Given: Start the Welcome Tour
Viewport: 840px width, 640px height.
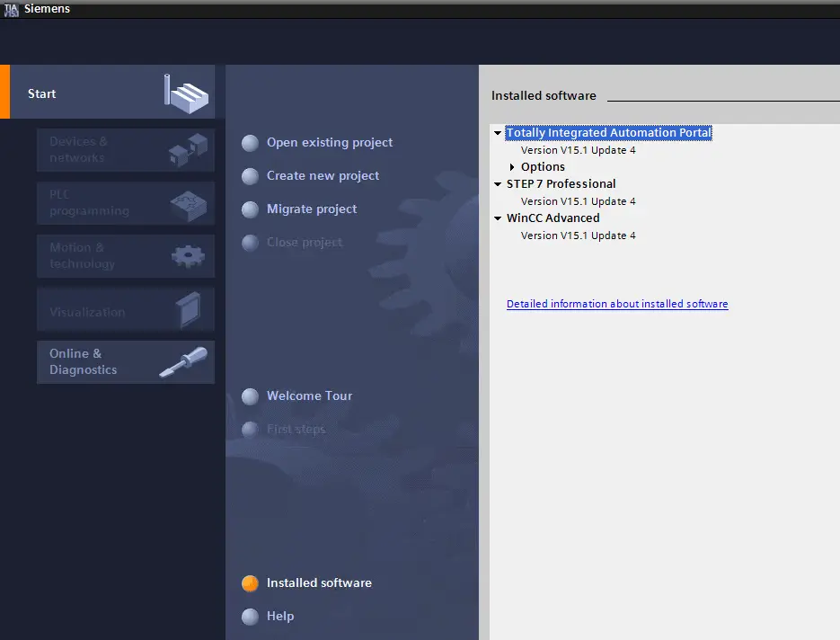Looking at the screenshot, I should [310, 396].
